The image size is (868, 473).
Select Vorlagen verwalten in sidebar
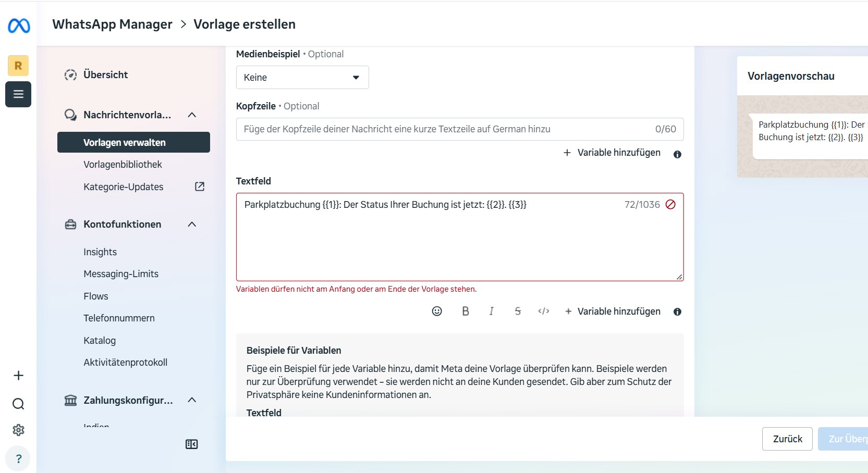(x=133, y=142)
